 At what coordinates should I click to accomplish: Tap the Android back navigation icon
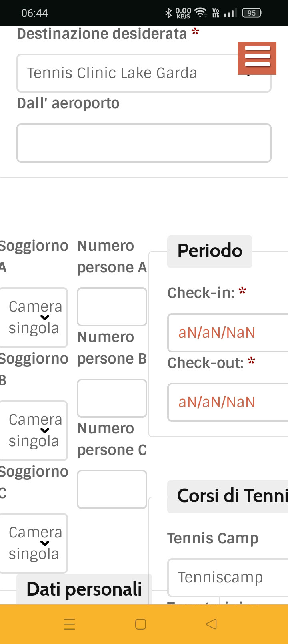click(211, 624)
